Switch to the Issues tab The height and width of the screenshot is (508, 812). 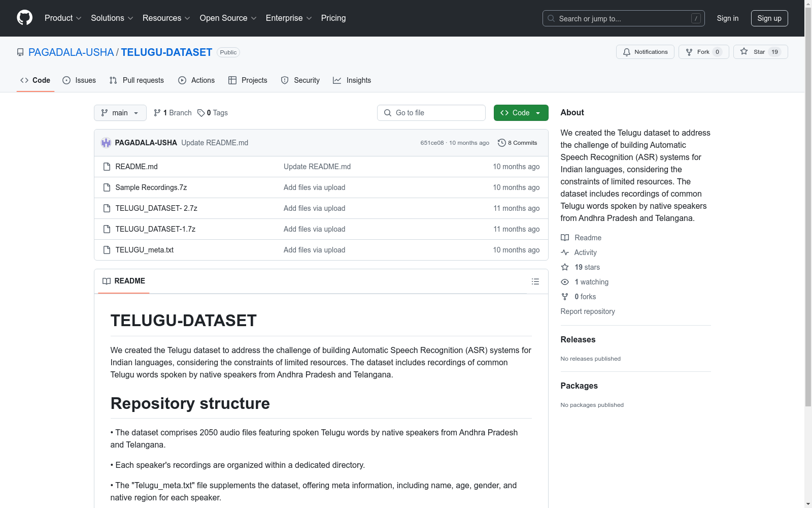point(79,80)
